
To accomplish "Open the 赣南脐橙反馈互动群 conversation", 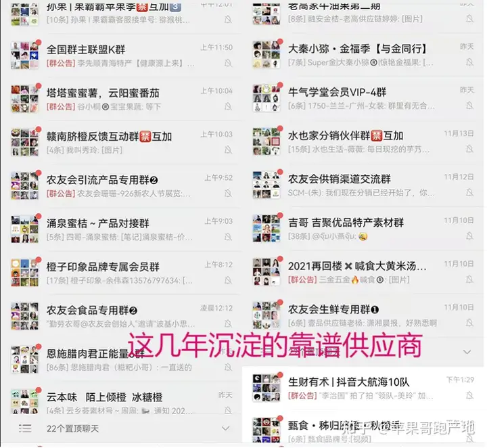I will [x=122, y=142].
